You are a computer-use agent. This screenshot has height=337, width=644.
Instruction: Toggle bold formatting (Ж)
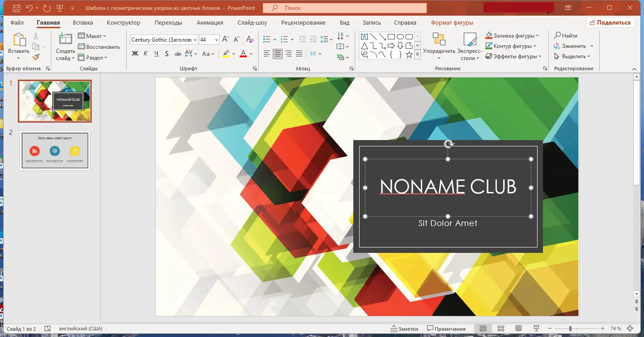[135, 54]
